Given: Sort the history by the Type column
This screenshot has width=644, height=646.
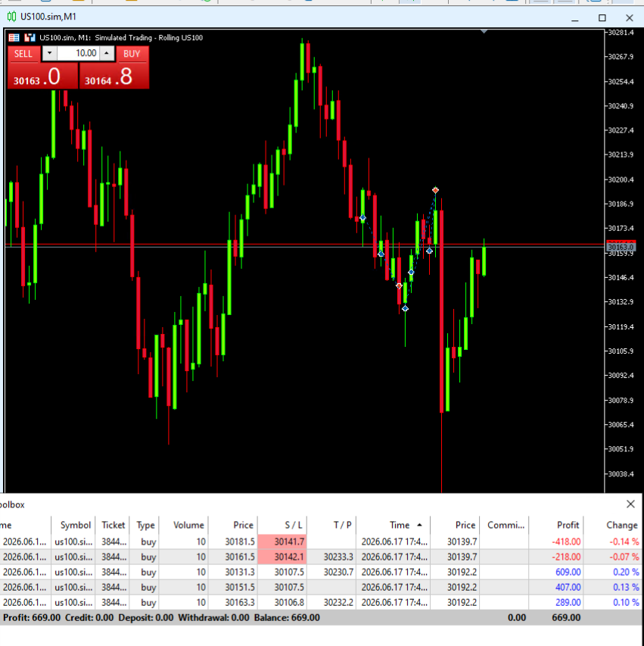Looking at the screenshot, I should click(x=145, y=525).
